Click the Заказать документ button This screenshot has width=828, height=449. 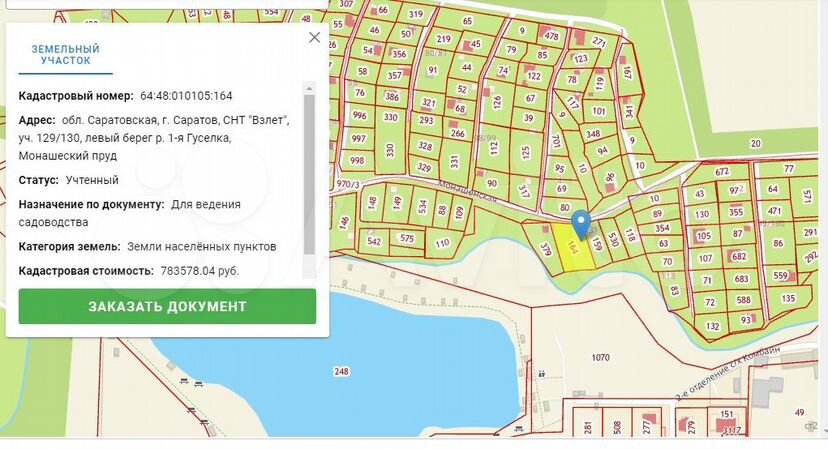(x=167, y=306)
